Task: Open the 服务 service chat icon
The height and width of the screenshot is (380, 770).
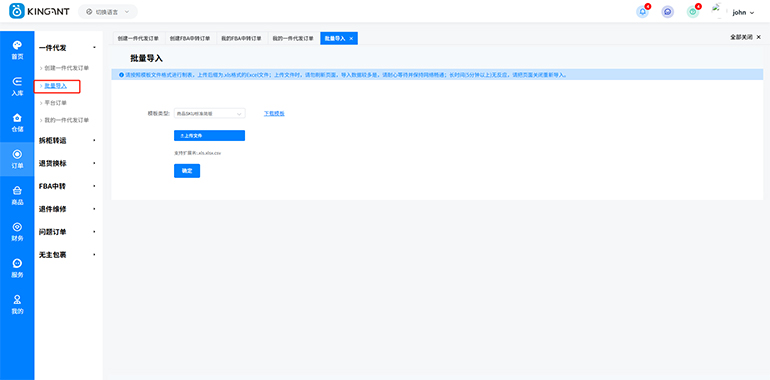Action: [17, 268]
